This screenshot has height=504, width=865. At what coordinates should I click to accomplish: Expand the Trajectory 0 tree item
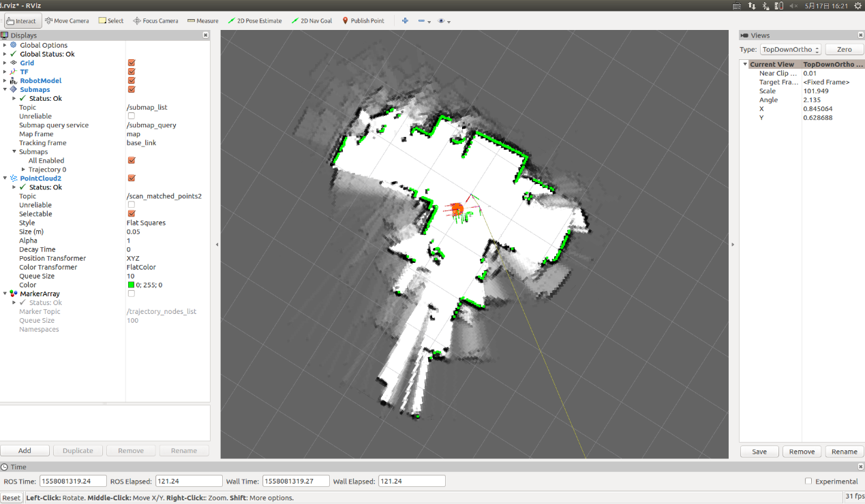click(24, 170)
